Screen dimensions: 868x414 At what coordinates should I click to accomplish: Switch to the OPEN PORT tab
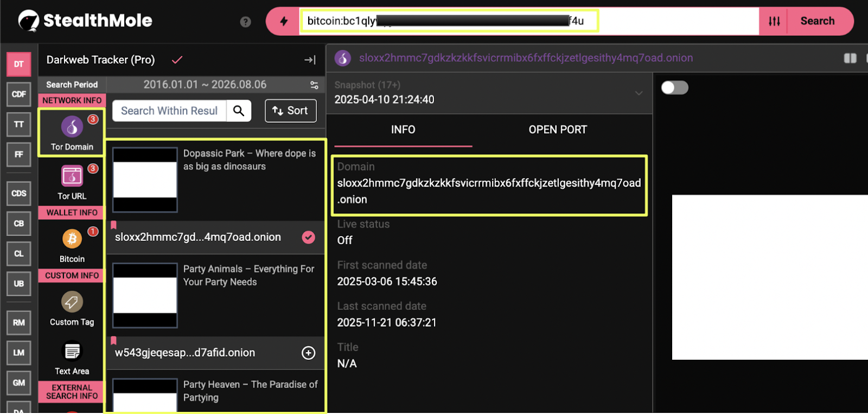pos(558,130)
